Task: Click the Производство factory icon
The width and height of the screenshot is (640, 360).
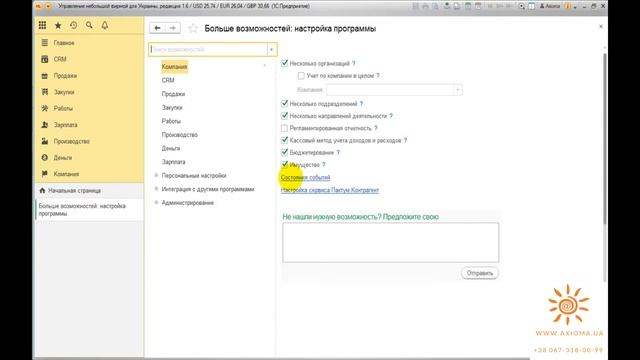Action: click(44, 141)
